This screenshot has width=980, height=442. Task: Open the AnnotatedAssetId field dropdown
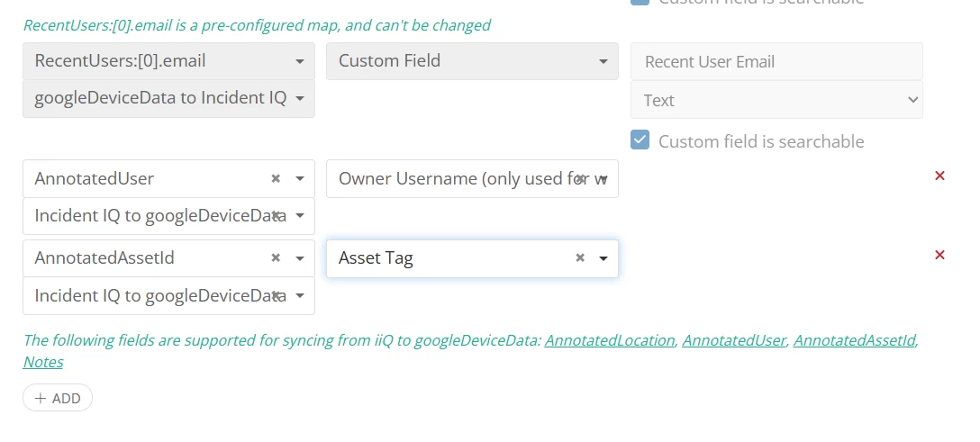pos(299,258)
